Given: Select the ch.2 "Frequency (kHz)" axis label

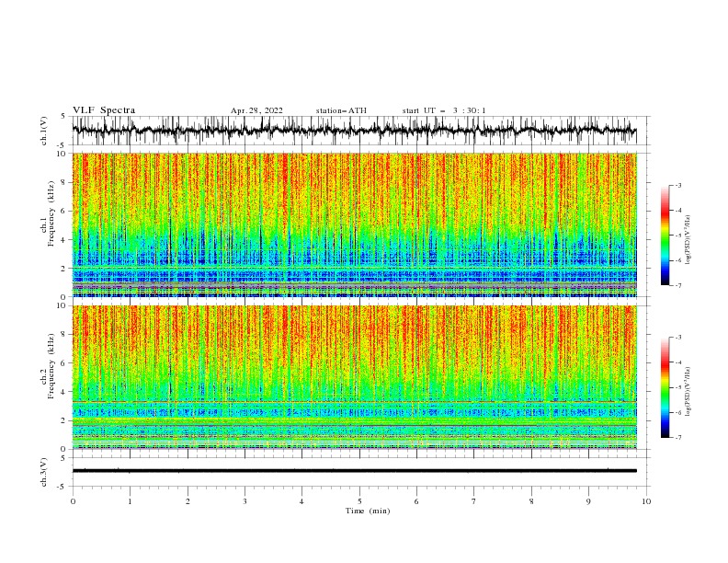Looking at the screenshot, I should [x=51, y=366].
